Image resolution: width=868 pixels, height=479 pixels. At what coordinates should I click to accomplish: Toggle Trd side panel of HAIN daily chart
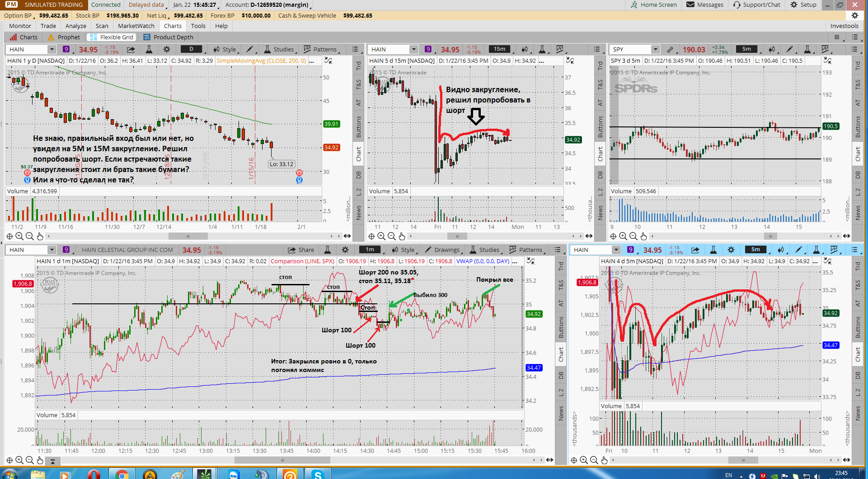pyautogui.click(x=358, y=66)
